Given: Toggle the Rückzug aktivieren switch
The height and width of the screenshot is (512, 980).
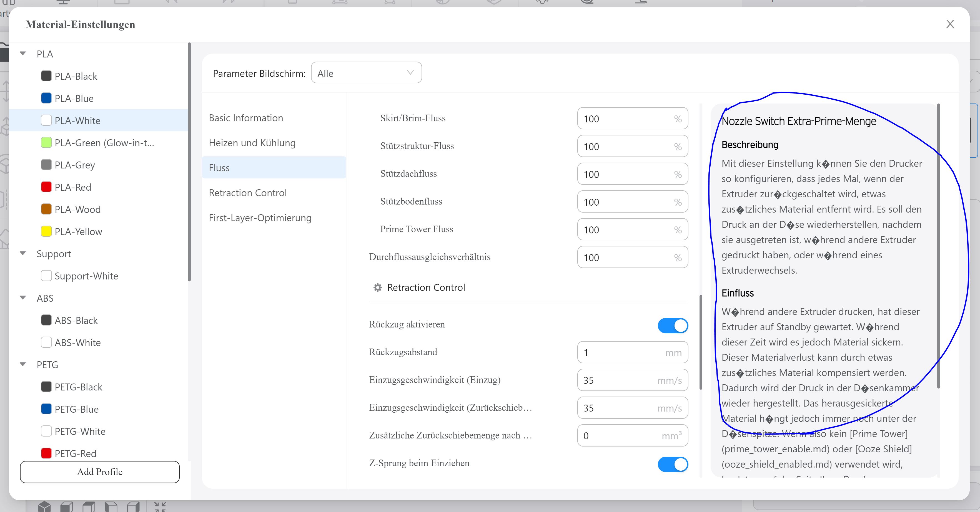Looking at the screenshot, I should point(673,325).
